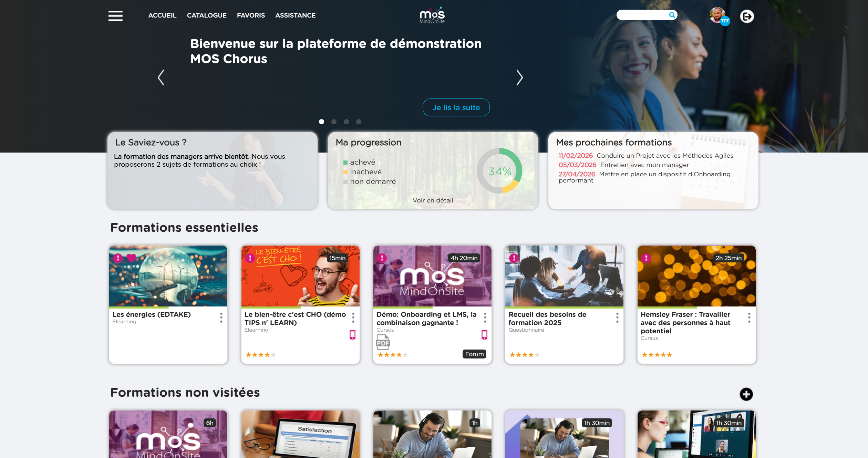The image size is (868, 458).
Task: Click the Je lis la suite button
Action: [456, 107]
